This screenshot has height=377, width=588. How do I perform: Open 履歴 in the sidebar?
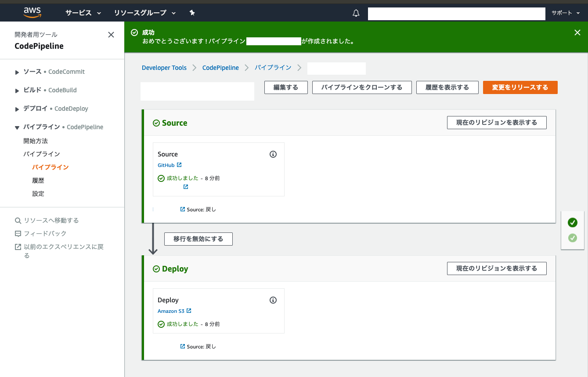click(x=38, y=181)
